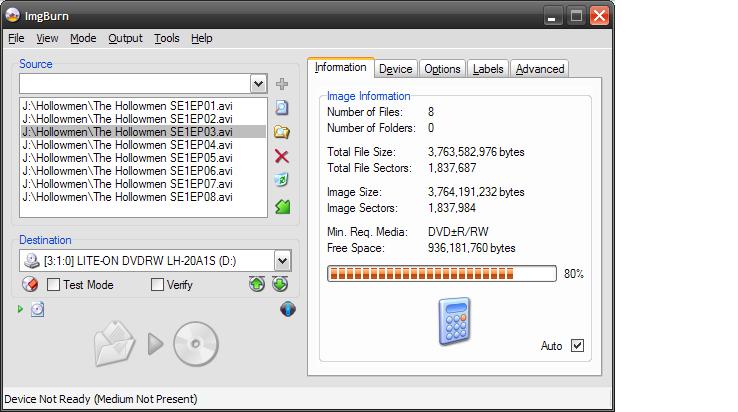Image resolution: width=738 pixels, height=412 pixels.
Task: Open the Destination drive dropdown
Action: [x=282, y=260]
